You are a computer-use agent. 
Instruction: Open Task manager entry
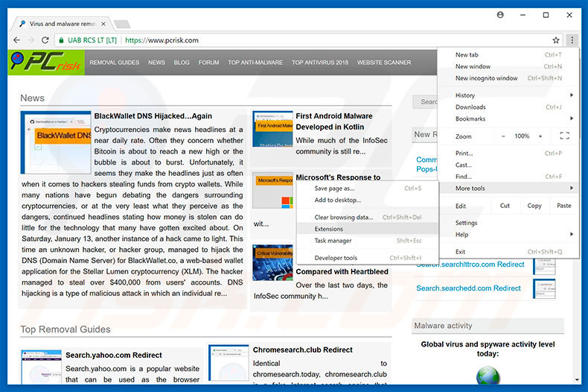click(x=368, y=241)
